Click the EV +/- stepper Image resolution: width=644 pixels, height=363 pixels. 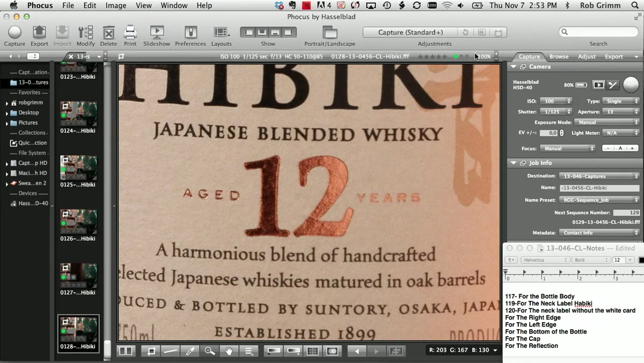tap(562, 133)
